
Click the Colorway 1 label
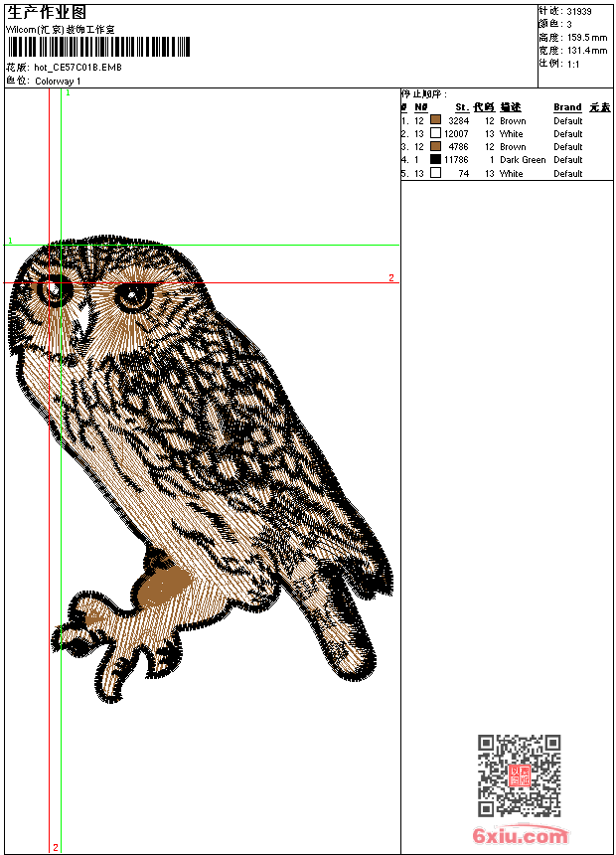[x=59, y=81]
